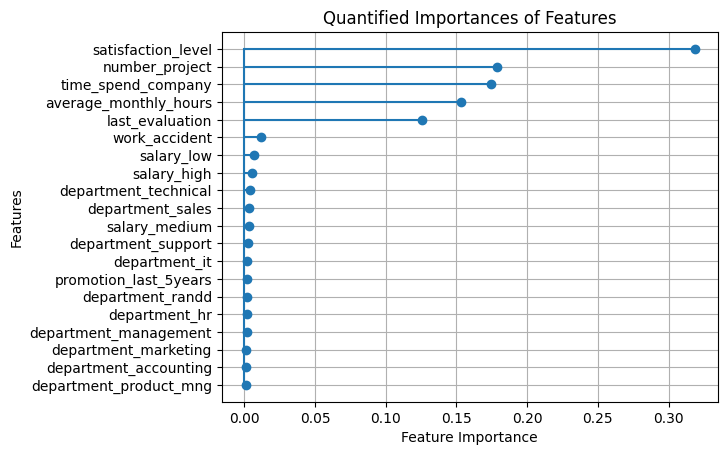Click the salary_low data point marker
The width and height of the screenshot is (727, 455).
pos(254,155)
